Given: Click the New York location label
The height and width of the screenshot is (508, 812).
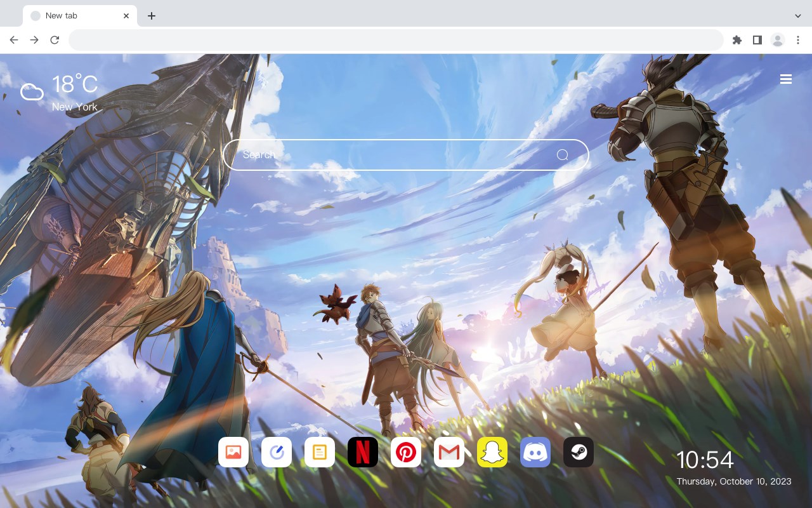Looking at the screenshot, I should click(75, 107).
